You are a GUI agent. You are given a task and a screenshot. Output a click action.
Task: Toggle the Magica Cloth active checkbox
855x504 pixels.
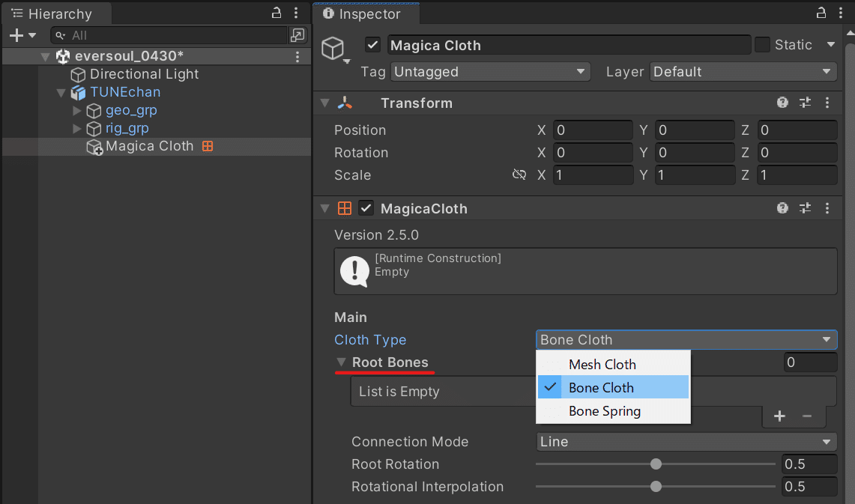click(x=373, y=45)
